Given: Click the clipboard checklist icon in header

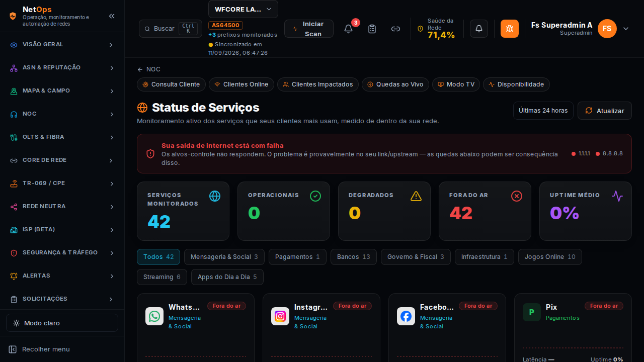Looking at the screenshot, I should [x=372, y=29].
